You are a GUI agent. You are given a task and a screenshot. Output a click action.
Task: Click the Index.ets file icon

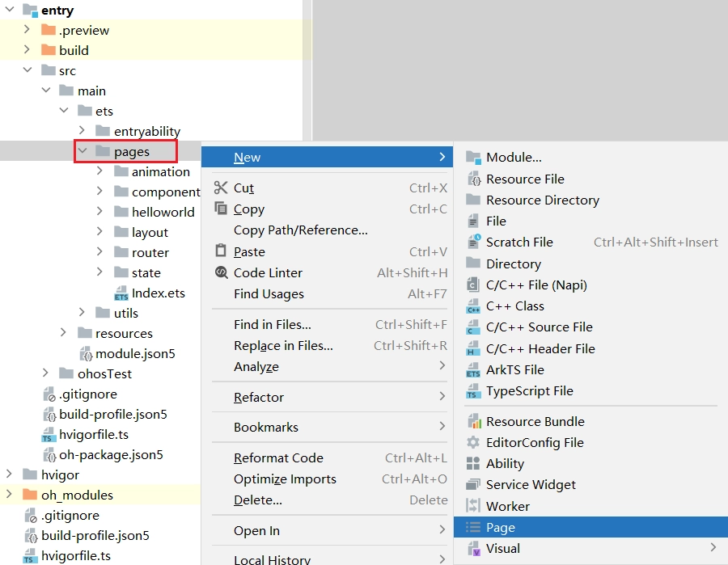pos(121,293)
